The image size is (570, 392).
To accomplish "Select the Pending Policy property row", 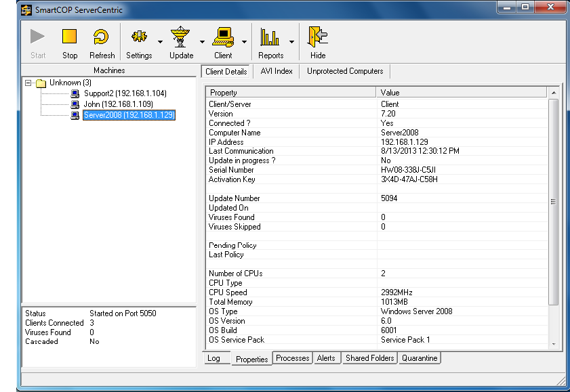I will (x=377, y=245).
